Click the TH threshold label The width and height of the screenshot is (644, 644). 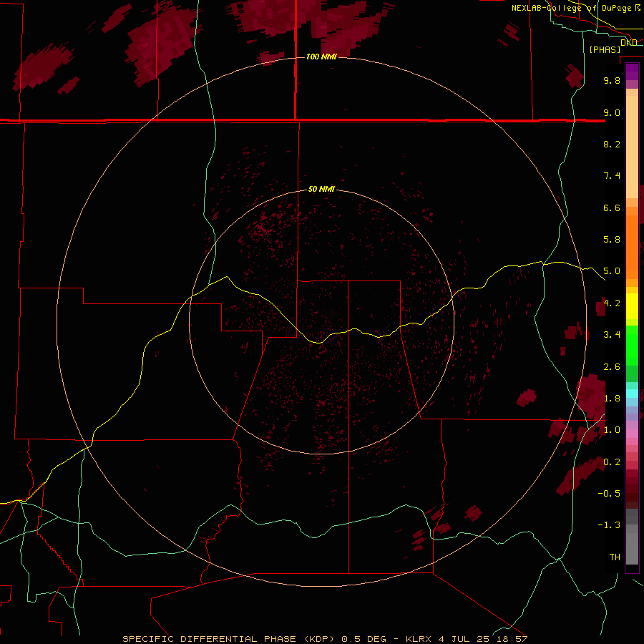[615, 557]
